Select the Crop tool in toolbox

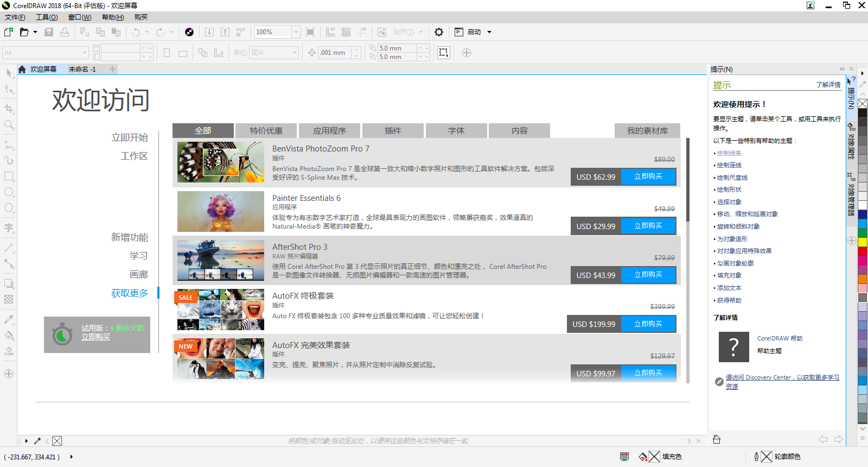(x=9, y=109)
